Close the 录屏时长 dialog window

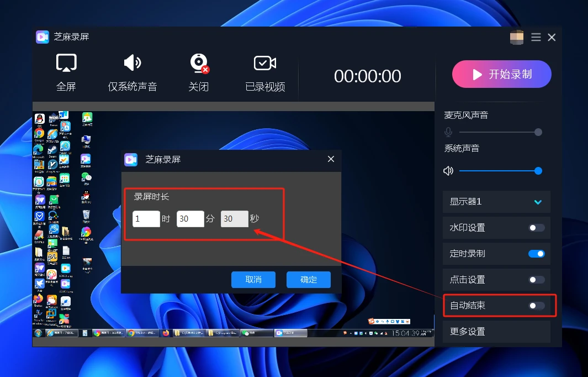click(331, 159)
